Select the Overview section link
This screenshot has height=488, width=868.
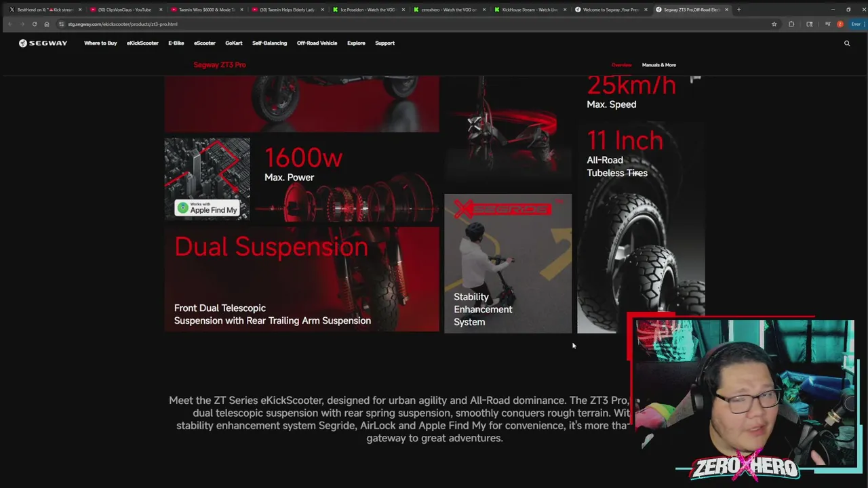click(x=622, y=65)
